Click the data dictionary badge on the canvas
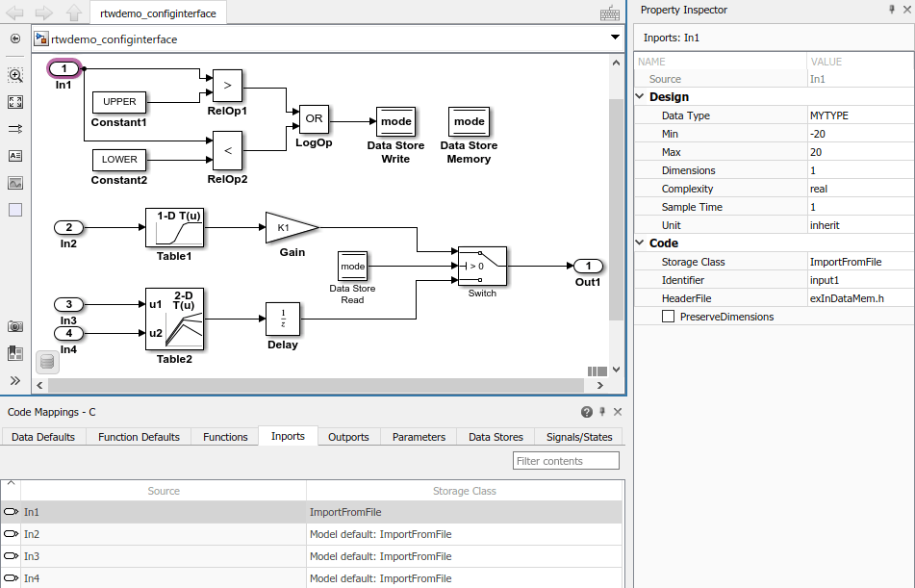Viewport: 915px width, 588px height. tap(46, 362)
